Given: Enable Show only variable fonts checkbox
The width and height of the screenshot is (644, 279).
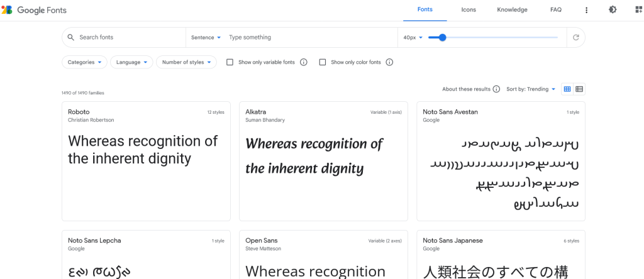Looking at the screenshot, I should 230,62.
